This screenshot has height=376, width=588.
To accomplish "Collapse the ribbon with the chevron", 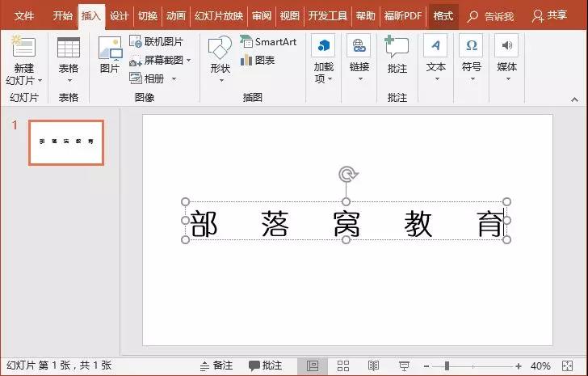I will click(574, 99).
